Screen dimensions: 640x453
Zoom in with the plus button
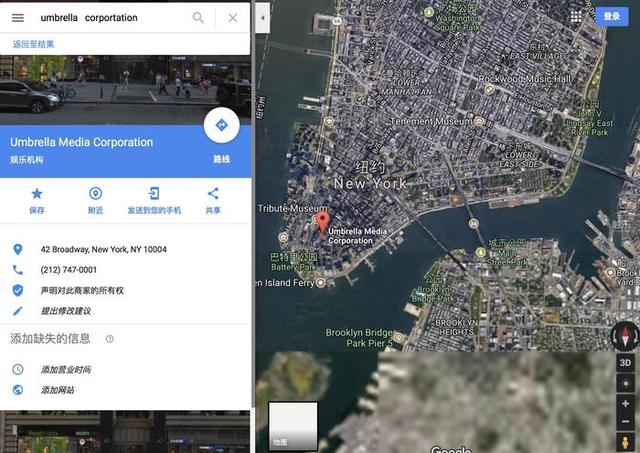(x=625, y=403)
